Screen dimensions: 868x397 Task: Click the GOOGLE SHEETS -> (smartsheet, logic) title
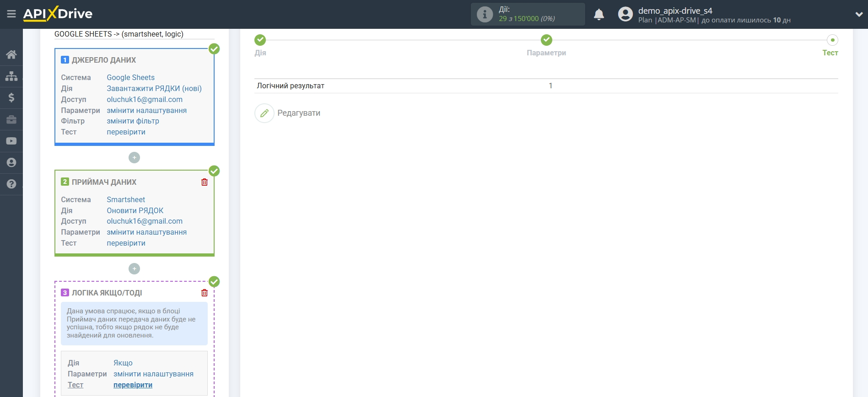coord(119,34)
